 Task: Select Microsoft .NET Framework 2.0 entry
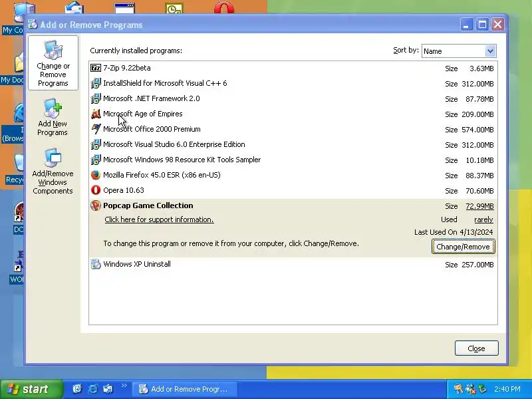click(293, 98)
